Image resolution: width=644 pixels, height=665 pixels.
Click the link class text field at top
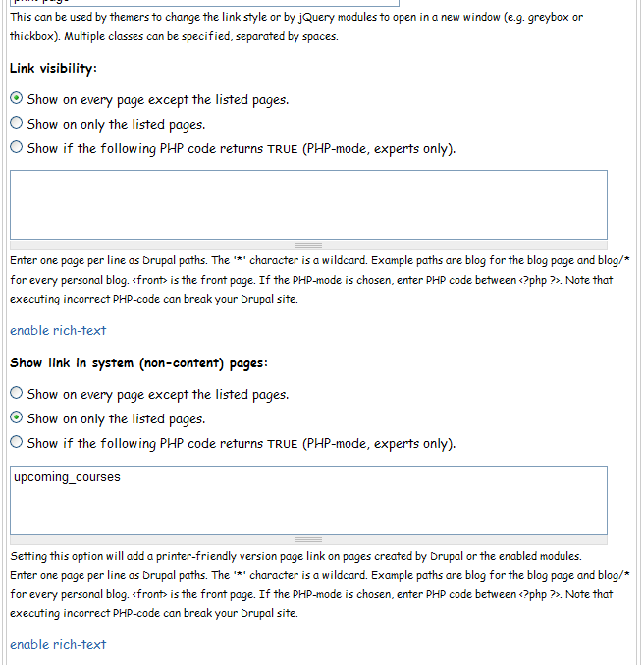pyautogui.click(x=204, y=3)
